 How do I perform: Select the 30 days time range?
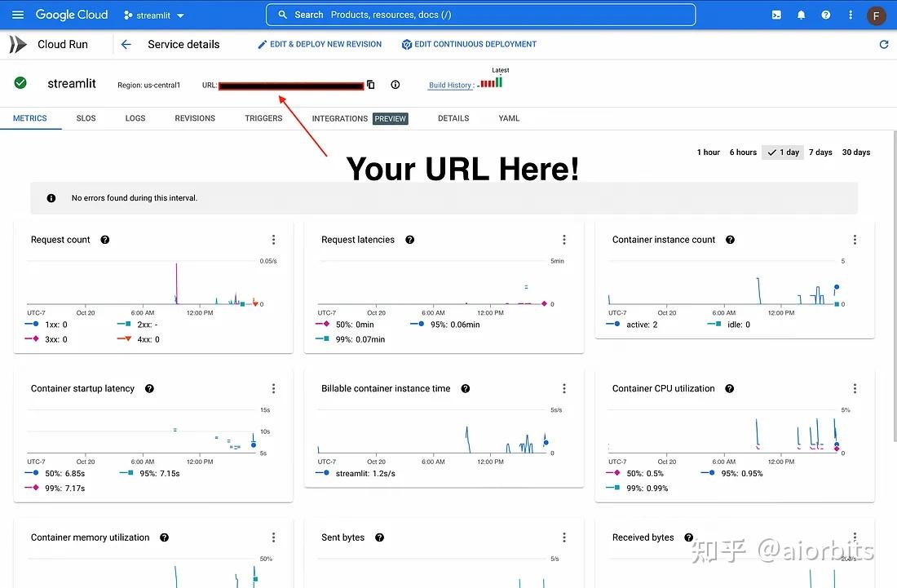click(x=855, y=153)
